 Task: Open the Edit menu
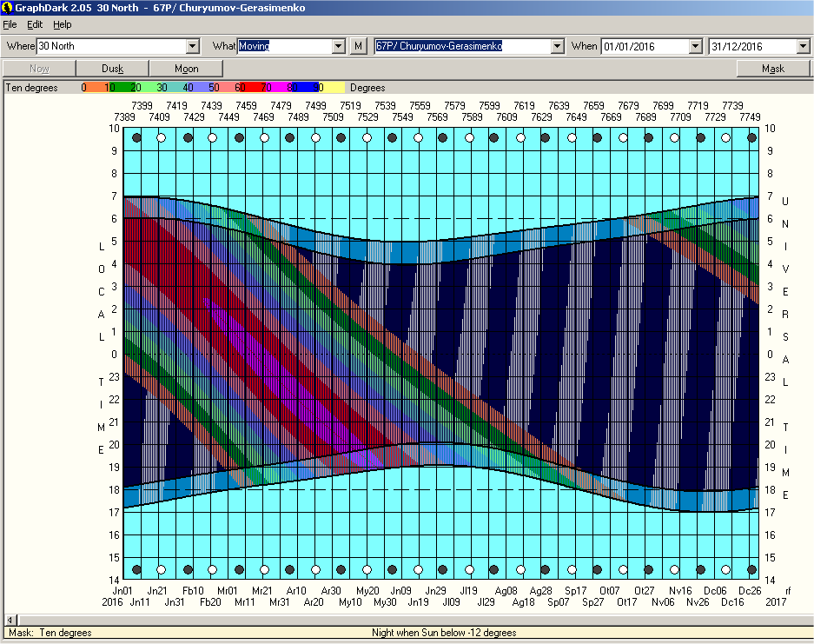(35, 24)
